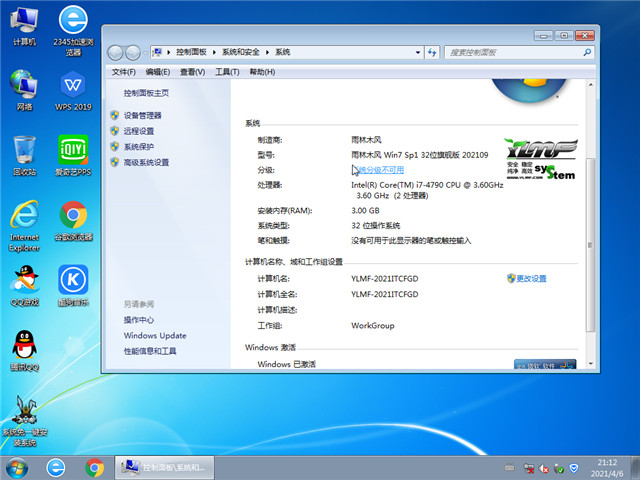Launch Chrome from the taskbar
The image size is (640, 480).
(x=95, y=468)
